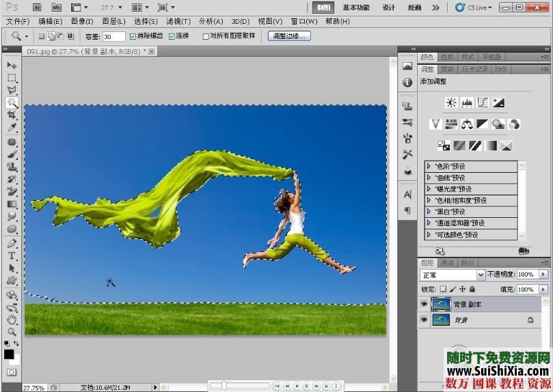Open the layer blend mode dropdown 正常

[452, 275]
